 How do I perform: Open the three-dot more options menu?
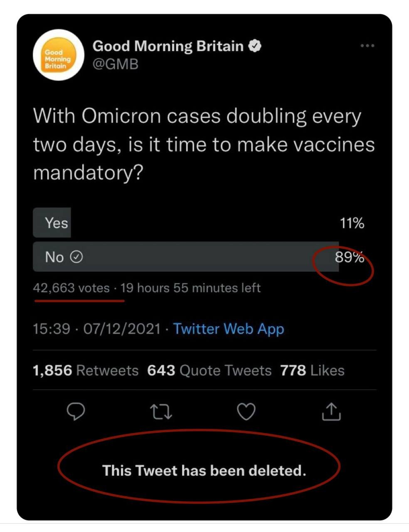point(367,46)
